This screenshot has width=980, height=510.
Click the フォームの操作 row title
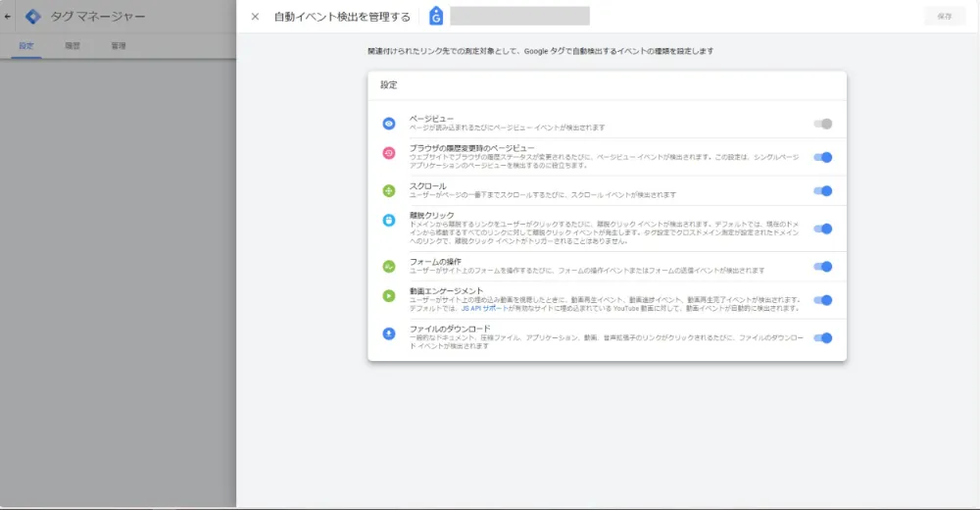(x=436, y=262)
